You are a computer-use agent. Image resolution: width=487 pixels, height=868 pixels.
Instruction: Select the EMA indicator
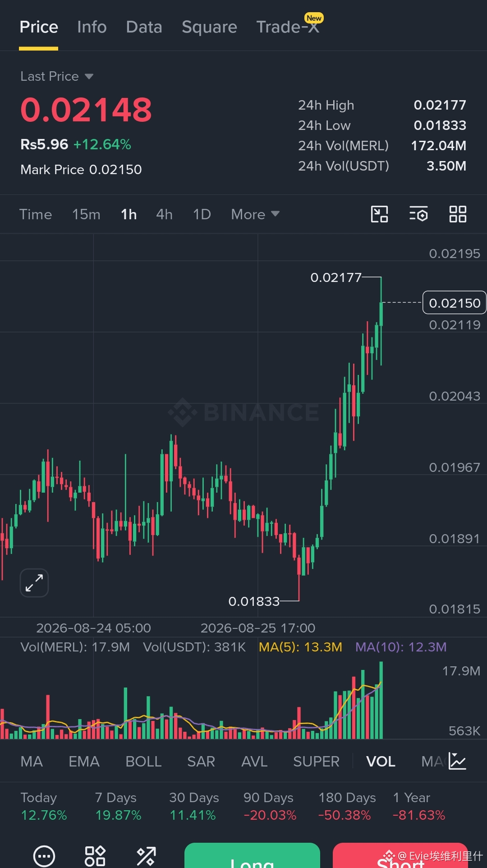[84, 762]
